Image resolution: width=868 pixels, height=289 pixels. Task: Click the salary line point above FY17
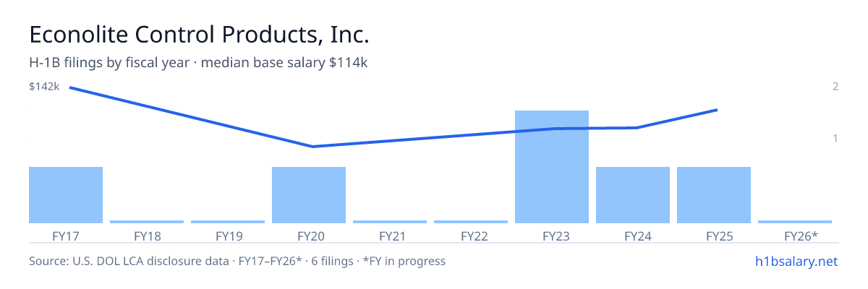(70, 87)
